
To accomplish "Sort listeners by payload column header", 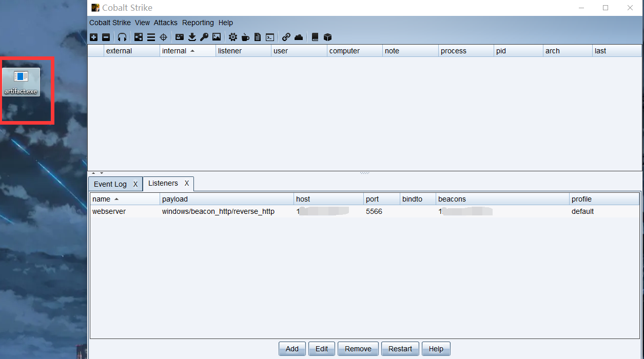I will point(227,199).
